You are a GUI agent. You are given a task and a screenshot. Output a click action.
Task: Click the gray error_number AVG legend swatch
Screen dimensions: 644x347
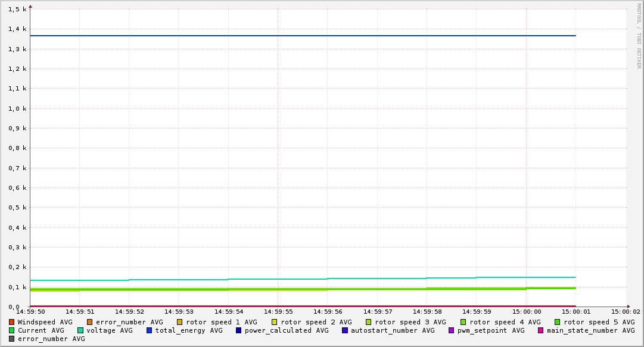12,339
